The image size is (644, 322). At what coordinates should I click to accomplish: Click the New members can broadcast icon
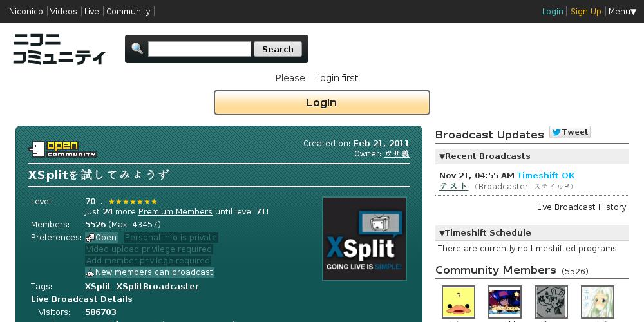coord(90,272)
